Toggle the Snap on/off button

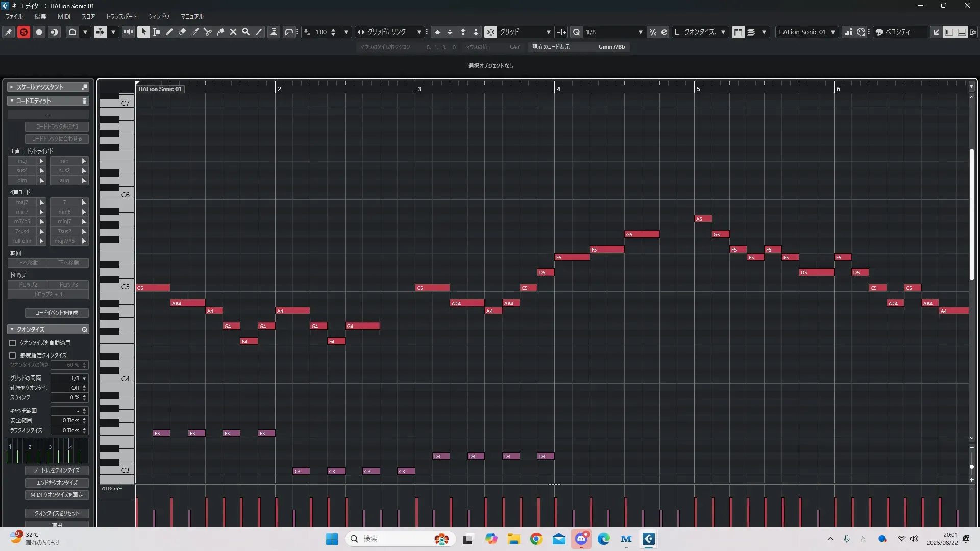click(490, 32)
